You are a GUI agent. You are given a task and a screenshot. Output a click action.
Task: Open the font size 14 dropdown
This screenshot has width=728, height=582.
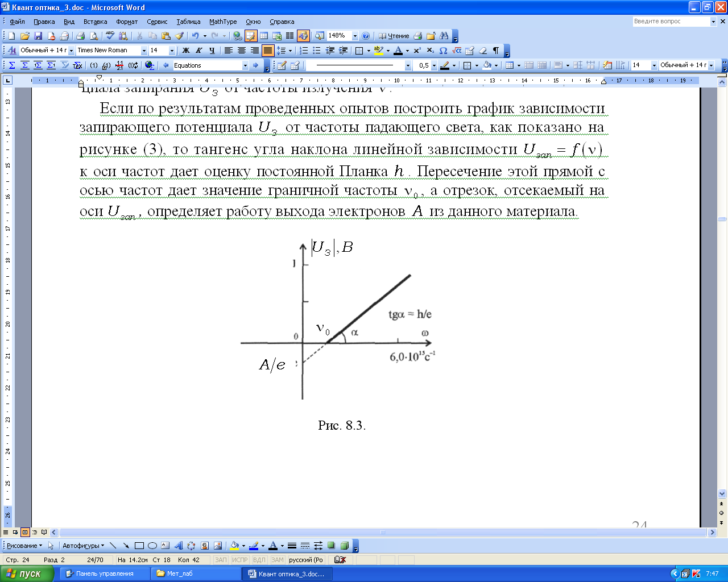(x=172, y=51)
